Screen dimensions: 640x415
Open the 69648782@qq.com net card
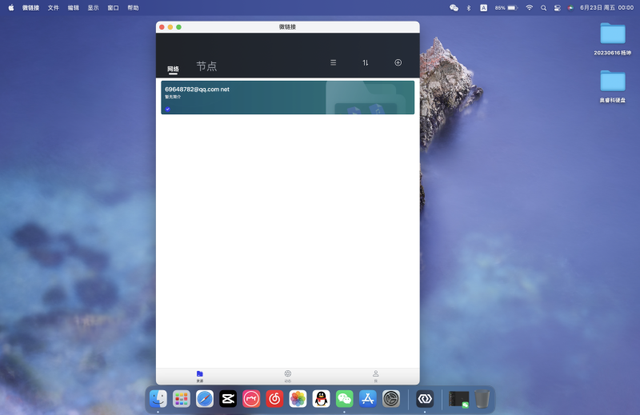tap(287, 98)
